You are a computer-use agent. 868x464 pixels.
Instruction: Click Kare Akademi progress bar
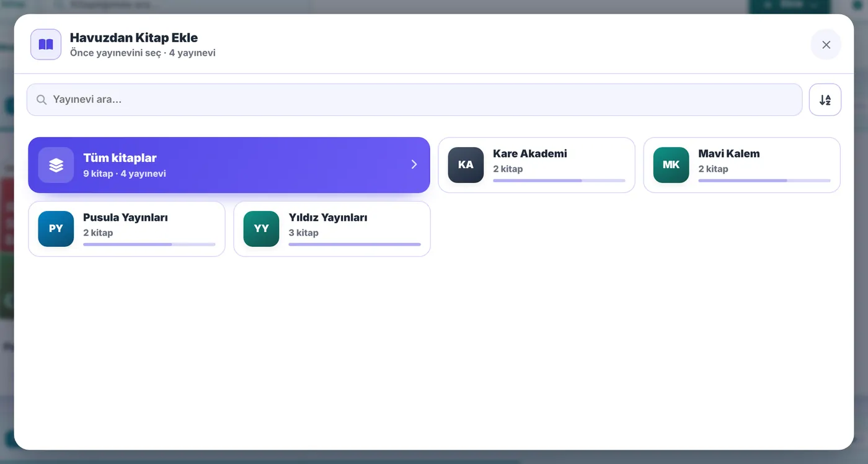pos(559,181)
